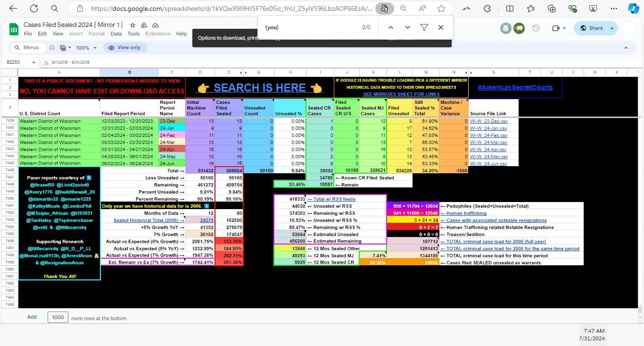Click the Google Sheets home logo
This screenshot has width=644, height=346.
click(14, 29)
